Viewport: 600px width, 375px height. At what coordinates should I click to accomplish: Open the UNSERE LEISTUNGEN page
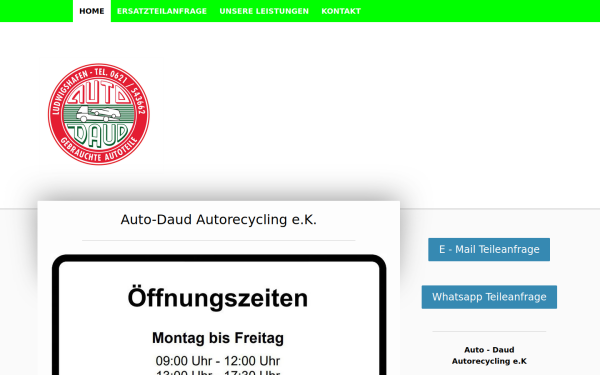click(x=264, y=11)
